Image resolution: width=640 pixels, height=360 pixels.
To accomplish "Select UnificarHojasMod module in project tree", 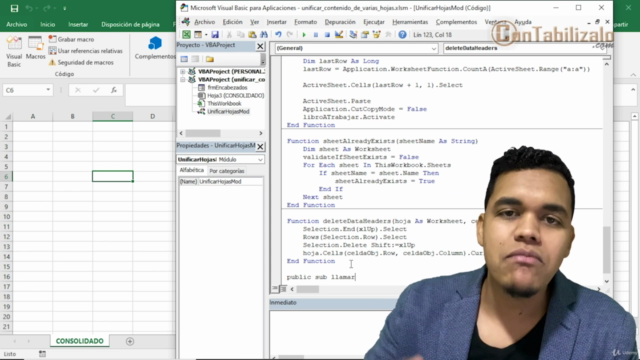I will [228, 111].
